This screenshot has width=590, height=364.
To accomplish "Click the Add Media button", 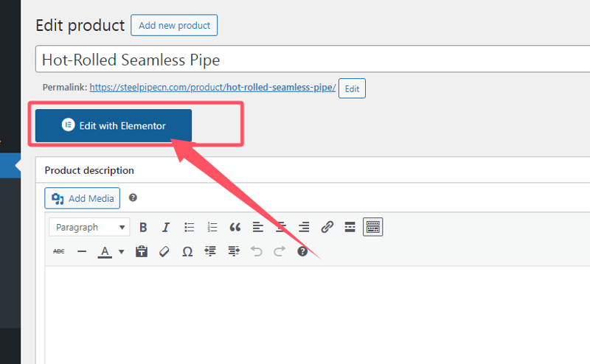I will tap(83, 198).
